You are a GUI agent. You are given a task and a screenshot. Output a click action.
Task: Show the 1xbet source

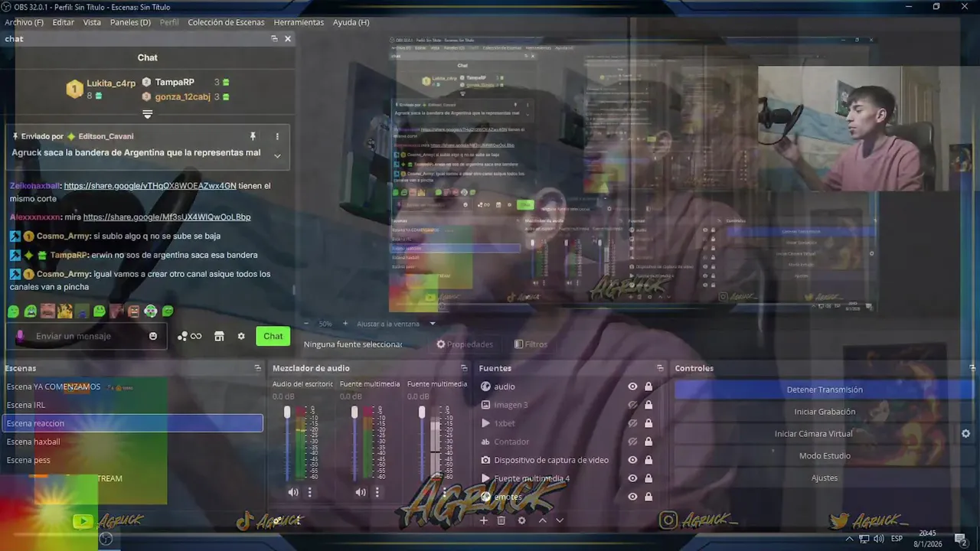(x=632, y=423)
